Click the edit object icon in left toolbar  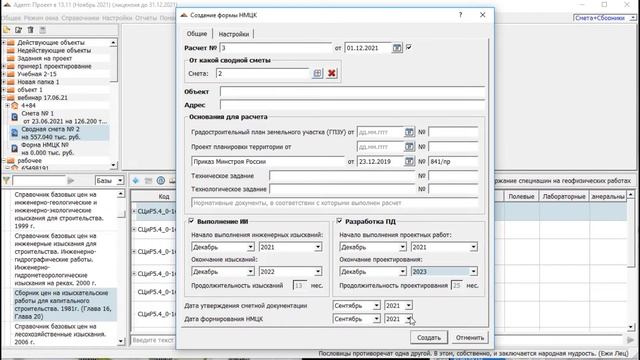[18, 30]
